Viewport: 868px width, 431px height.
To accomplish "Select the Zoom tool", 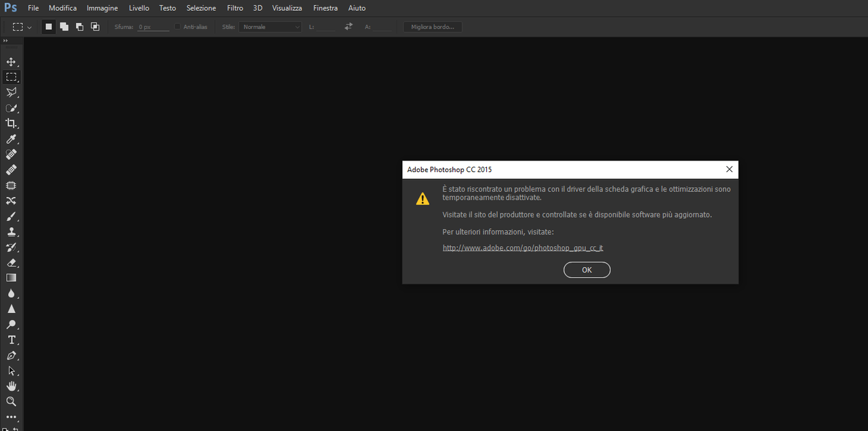I will click(11, 402).
